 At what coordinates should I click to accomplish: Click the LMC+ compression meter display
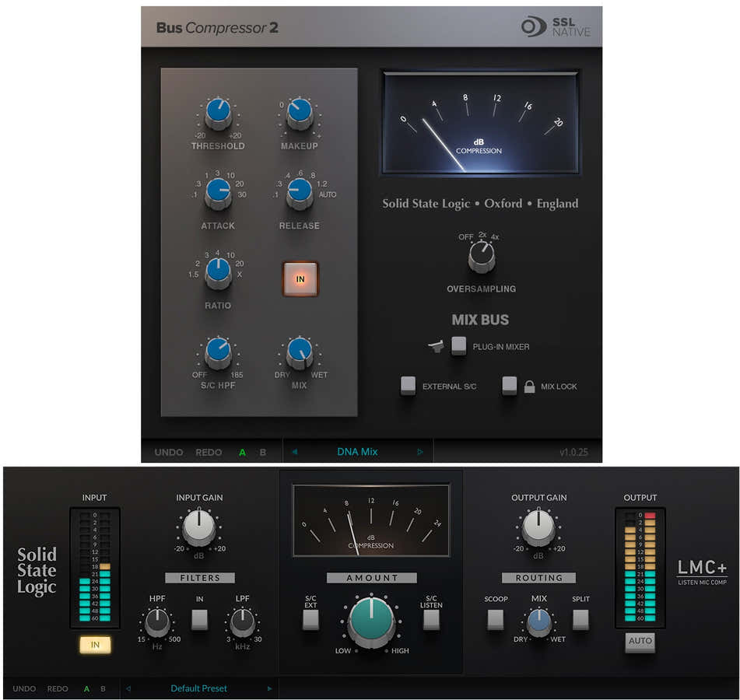[x=371, y=520]
